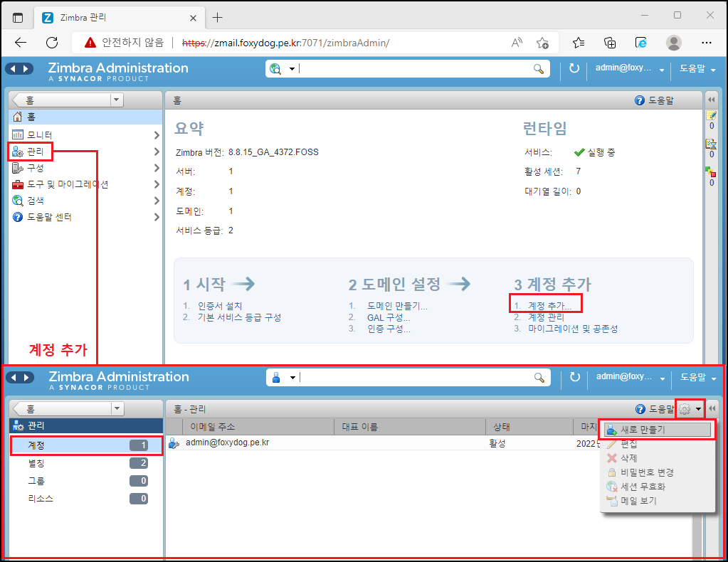This screenshot has width=728, height=562.
Task: Open upper 도움말 header dropdown
Action: tap(697, 69)
